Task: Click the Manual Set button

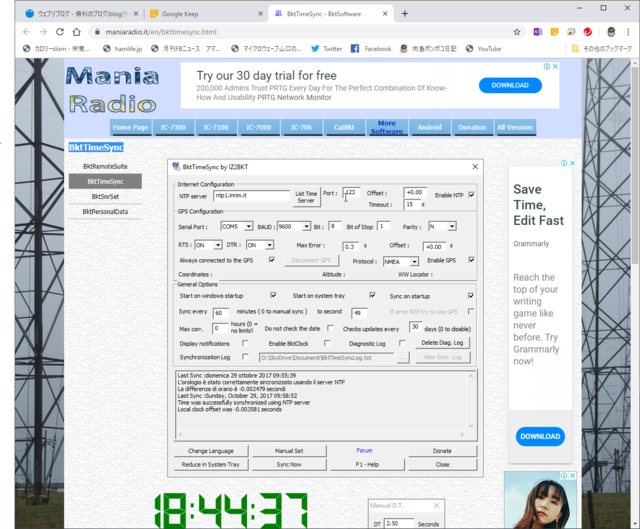Action: [289, 451]
